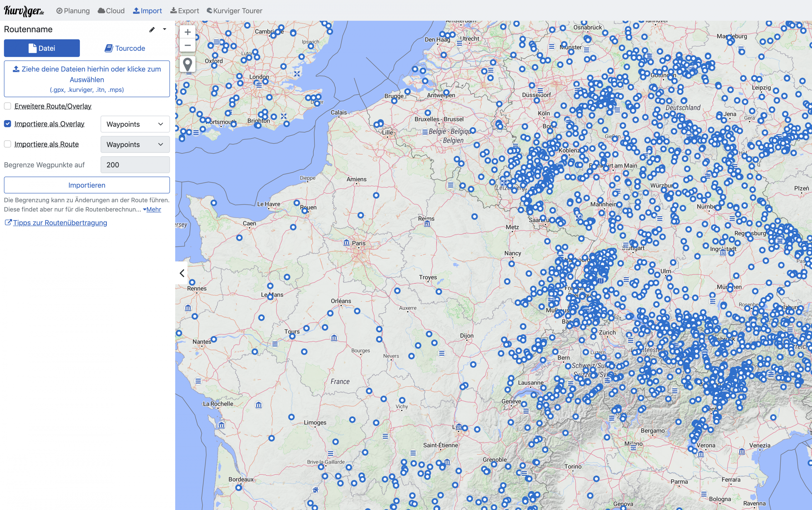Click the map location pin button

[x=188, y=63]
